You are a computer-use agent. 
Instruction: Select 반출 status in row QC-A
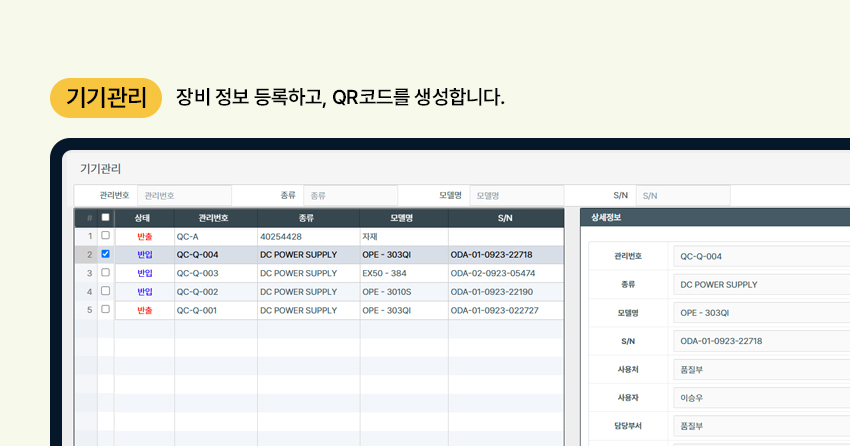coord(144,237)
